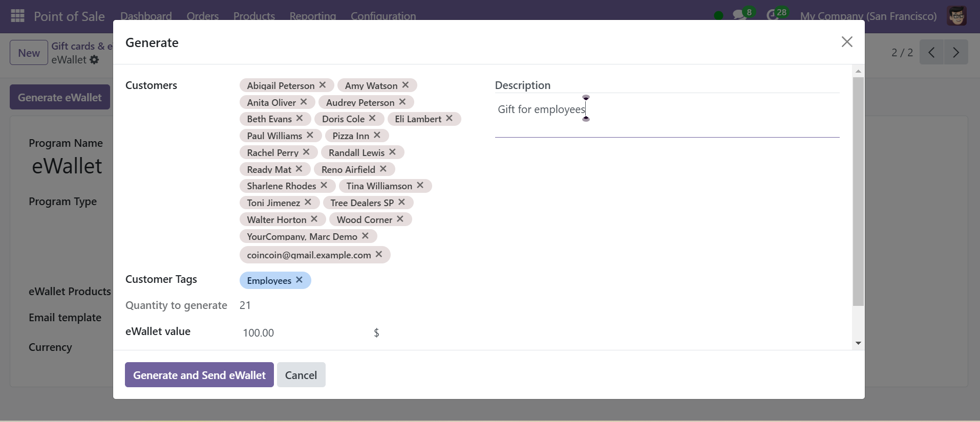Go to next record arrow
Screen dimensions: 980x422
tap(956, 52)
